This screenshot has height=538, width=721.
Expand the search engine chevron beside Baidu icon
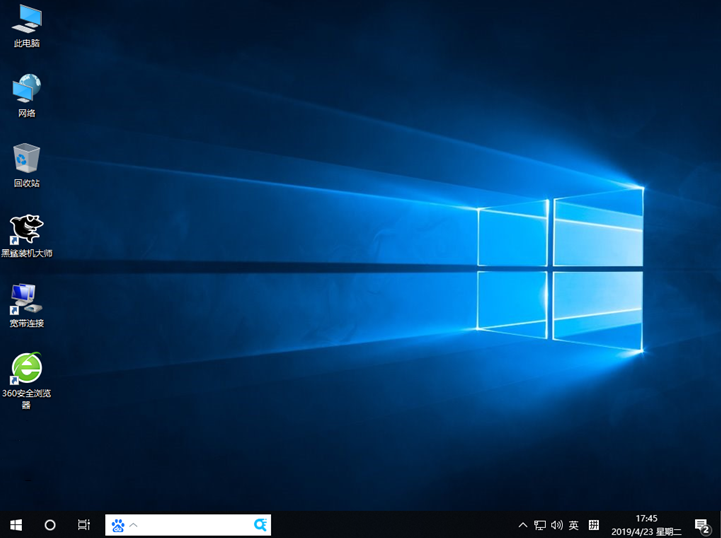coord(134,525)
